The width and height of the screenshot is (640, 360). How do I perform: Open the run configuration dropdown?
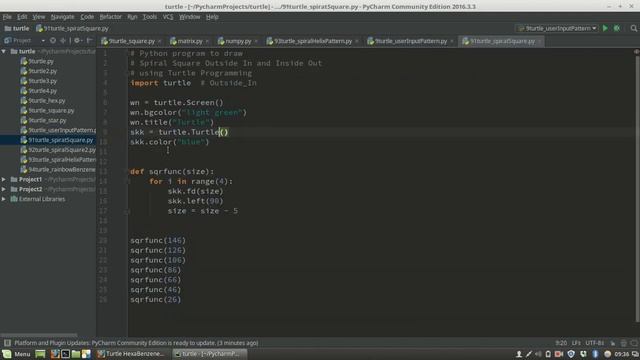[558, 28]
